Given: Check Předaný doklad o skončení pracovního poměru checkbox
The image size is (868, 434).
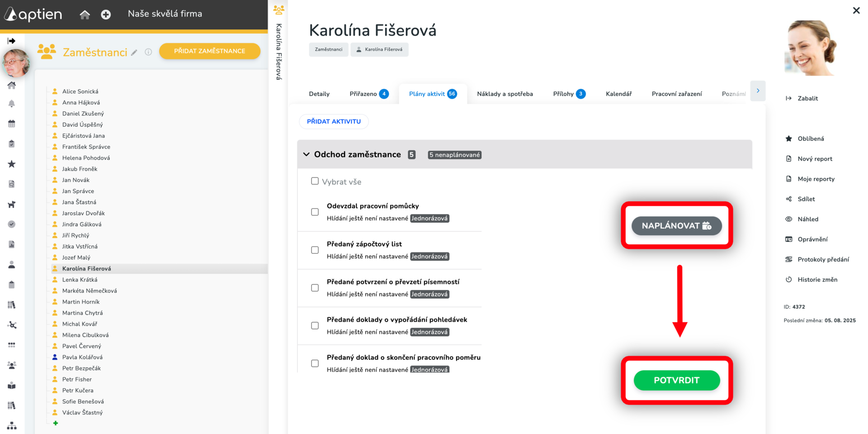Looking at the screenshot, I should 315,363.
